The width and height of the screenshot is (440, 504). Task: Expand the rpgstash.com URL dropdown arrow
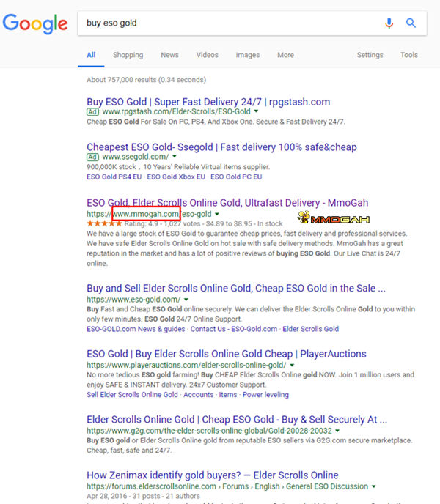pyautogui.click(x=256, y=111)
